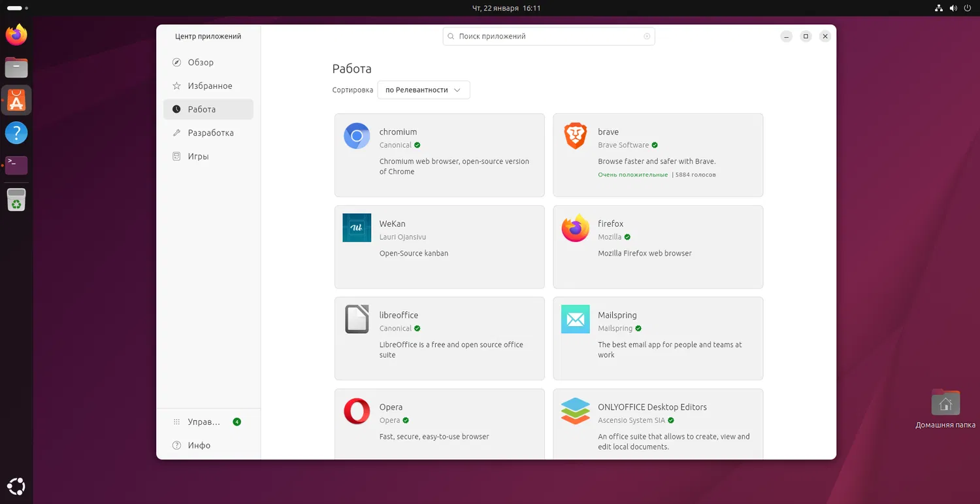Open the Домашняя папка desktop folder
This screenshot has width=980, height=504.
(945, 409)
